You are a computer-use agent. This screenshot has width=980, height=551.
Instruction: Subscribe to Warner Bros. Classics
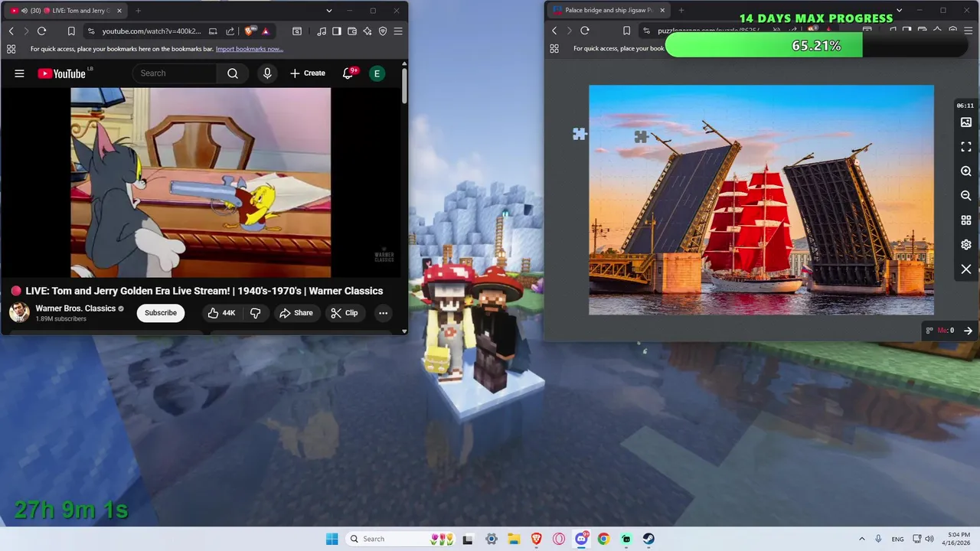point(161,312)
